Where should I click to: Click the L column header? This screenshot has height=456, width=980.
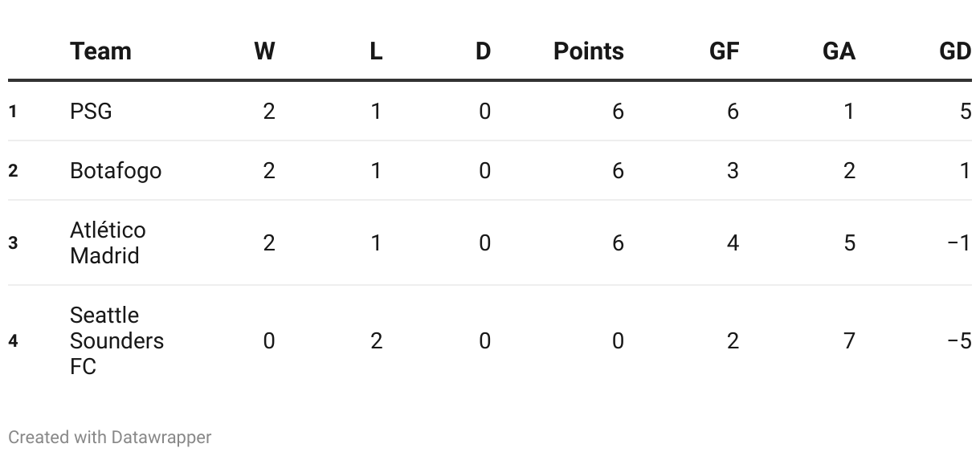coord(376,51)
